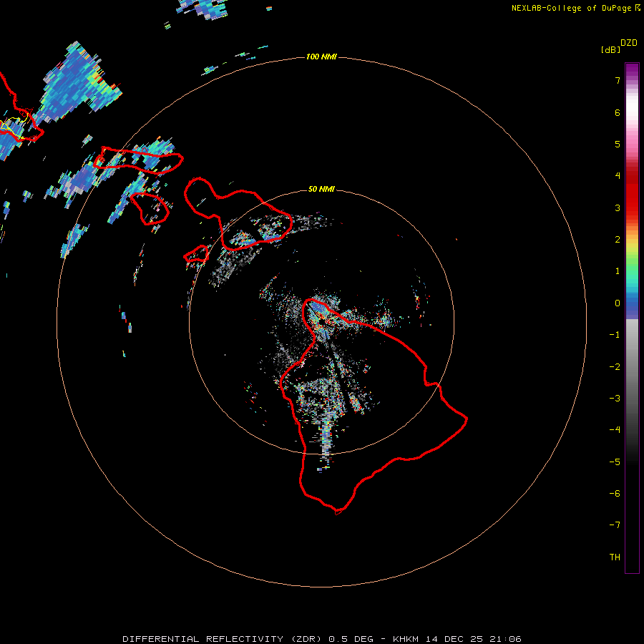Click the [dB] units label

611,49
